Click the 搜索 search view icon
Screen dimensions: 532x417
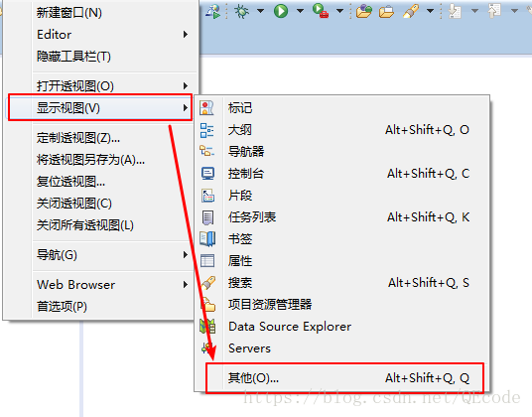pos(208,283)
